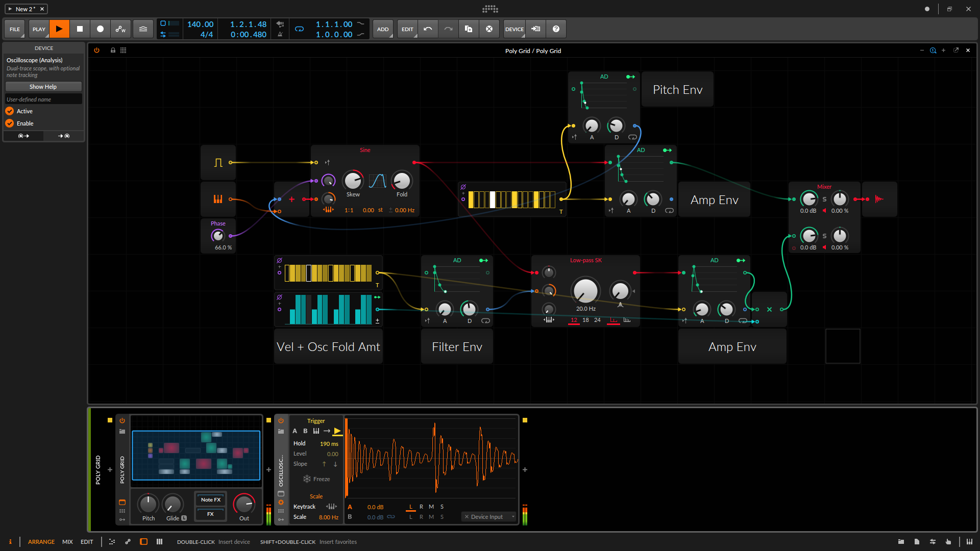Open the Keytrack keyboard selector in Scale section

[x=331, y=506]
